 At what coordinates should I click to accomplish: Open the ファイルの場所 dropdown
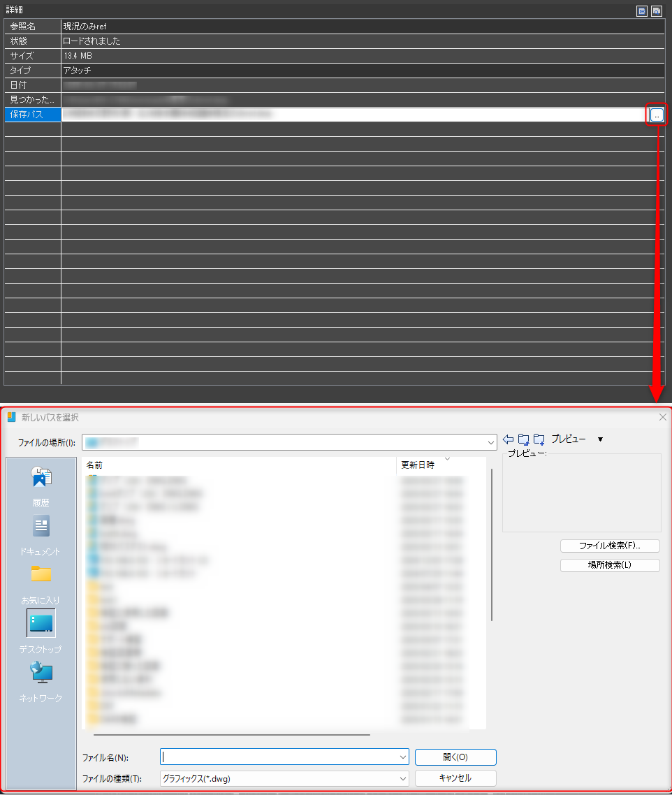coord(490,442)
